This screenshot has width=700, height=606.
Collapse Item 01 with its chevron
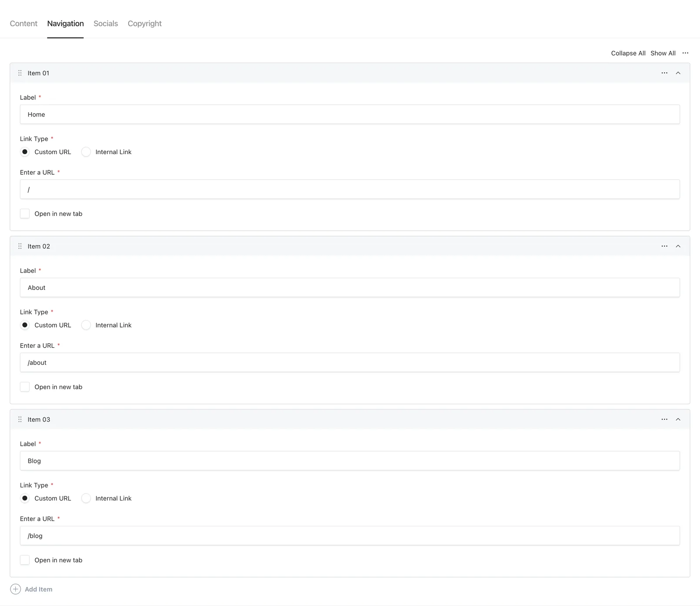(x=678, y=73)
